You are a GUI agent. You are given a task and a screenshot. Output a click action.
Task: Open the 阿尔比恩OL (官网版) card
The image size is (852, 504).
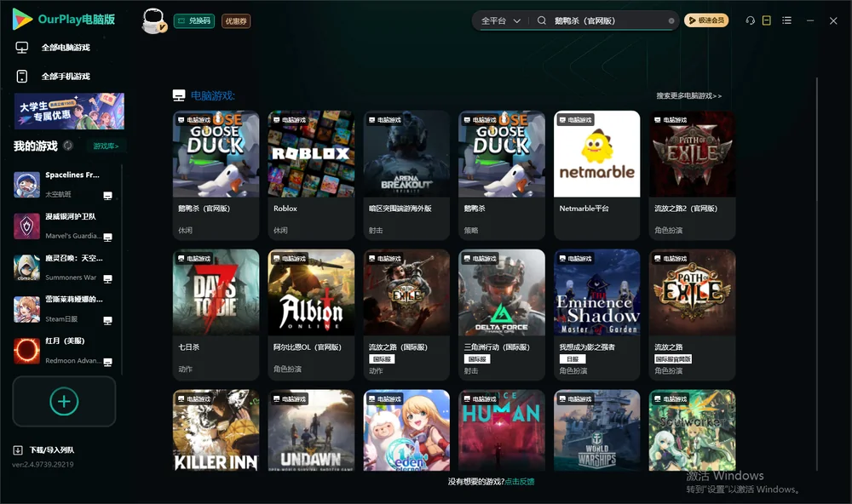click(x=311, y=314)
